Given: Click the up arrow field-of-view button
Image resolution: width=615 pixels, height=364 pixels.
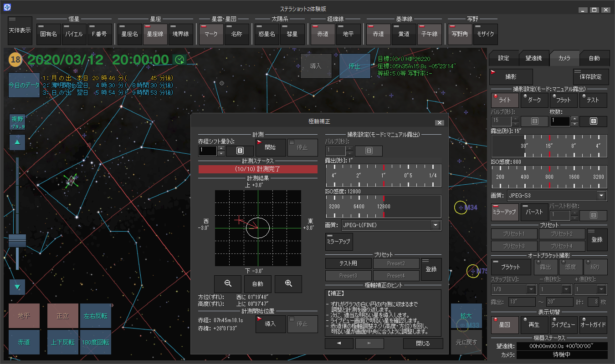Looking at the screenshot, I should click(x=17, y=142).
